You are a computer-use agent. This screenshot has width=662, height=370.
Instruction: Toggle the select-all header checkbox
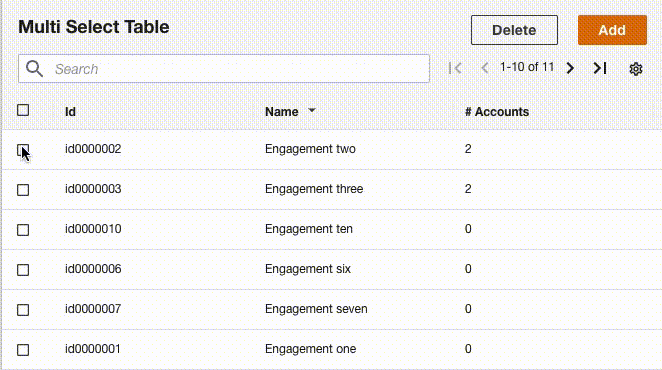click(x=23, y=110)
